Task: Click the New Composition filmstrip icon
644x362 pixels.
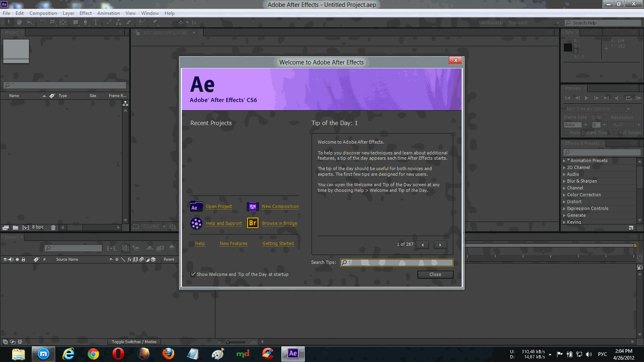Action: (253, 207)
